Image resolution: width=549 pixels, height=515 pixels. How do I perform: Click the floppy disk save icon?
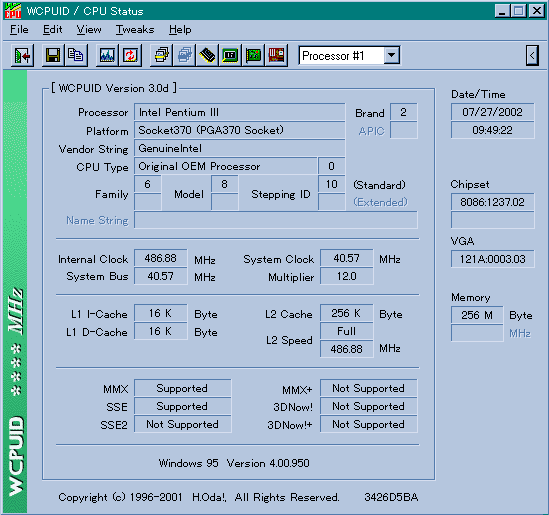(x=53, y=55)
